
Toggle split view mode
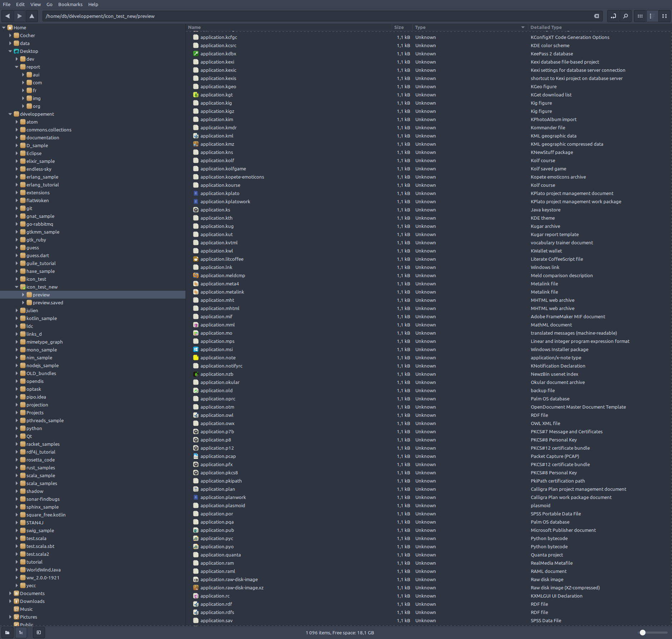click(613, 16)
